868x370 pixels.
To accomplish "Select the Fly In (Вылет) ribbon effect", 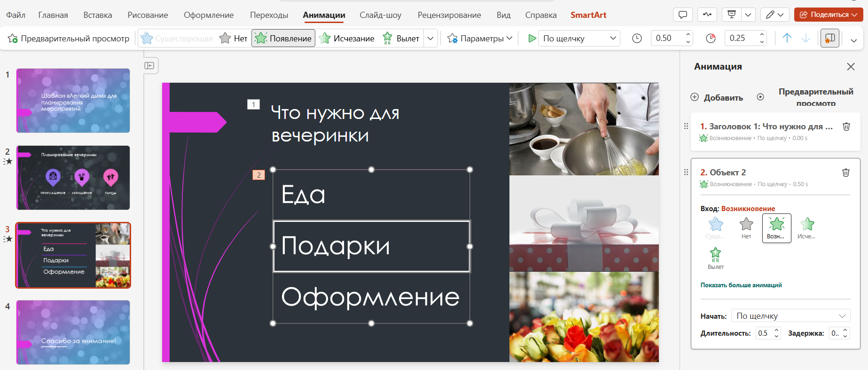I will tap(401, 39).
